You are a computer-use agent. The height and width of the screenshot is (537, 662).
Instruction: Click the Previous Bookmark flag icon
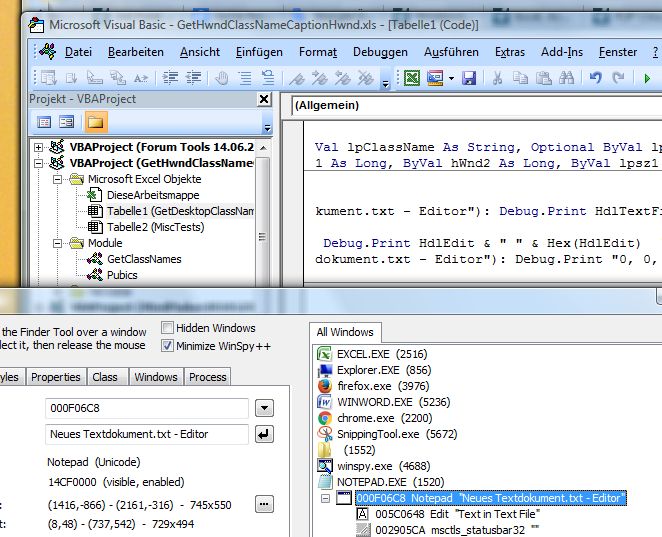[x=342, y=78]
